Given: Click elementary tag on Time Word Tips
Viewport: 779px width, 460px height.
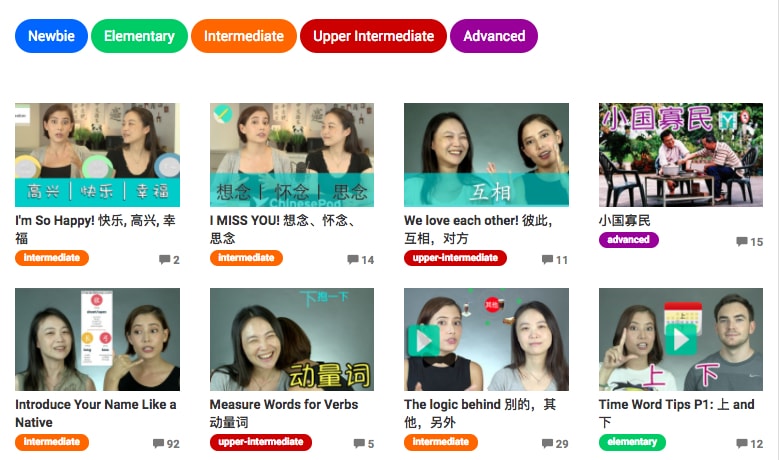Looking at the screenshot, I should click(x=632, y=442).
